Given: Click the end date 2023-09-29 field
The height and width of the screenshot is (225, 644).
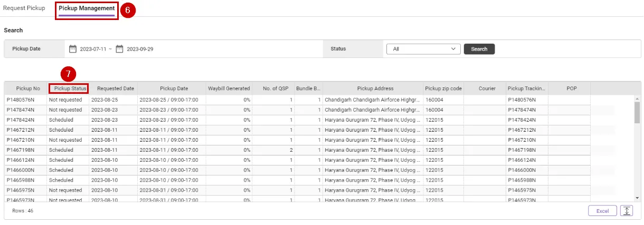Looking at the screenshot, I should tap(140, 49).
